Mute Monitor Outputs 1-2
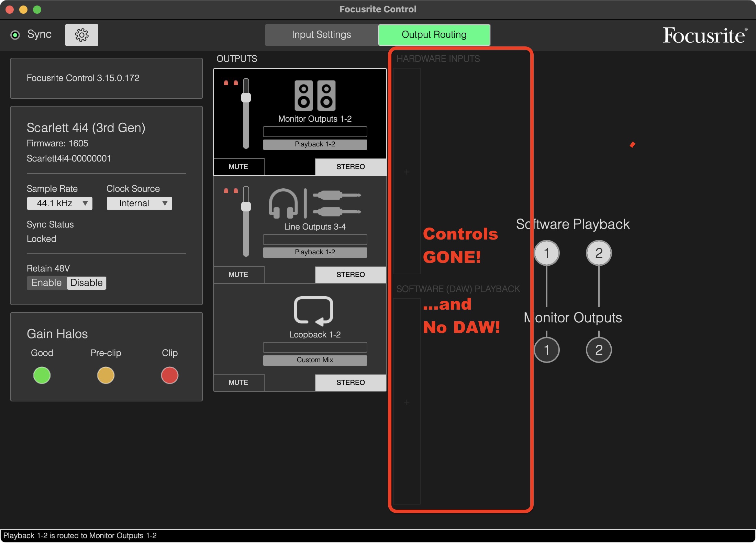756x543 pixels. click(238, 167)
